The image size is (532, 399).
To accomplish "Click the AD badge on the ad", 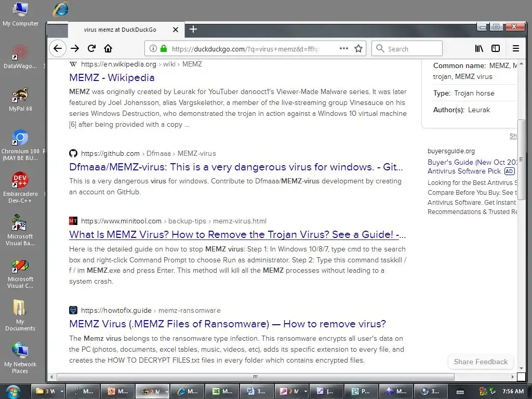I will [509, 171].
